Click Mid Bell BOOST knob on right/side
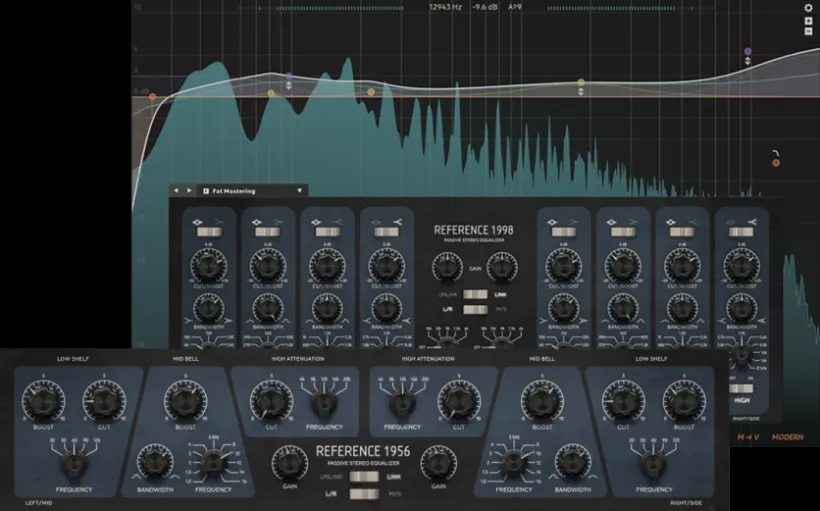The image size is (820, 511). [x=542, y=401]
